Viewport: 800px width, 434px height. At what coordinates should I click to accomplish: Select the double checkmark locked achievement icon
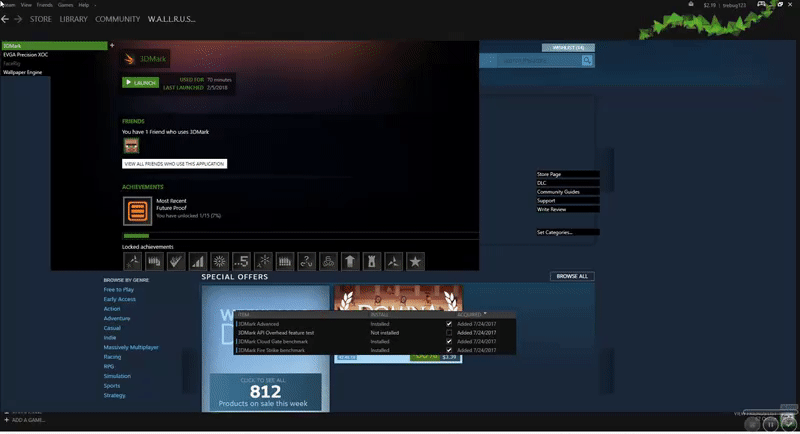coord(176,262)
